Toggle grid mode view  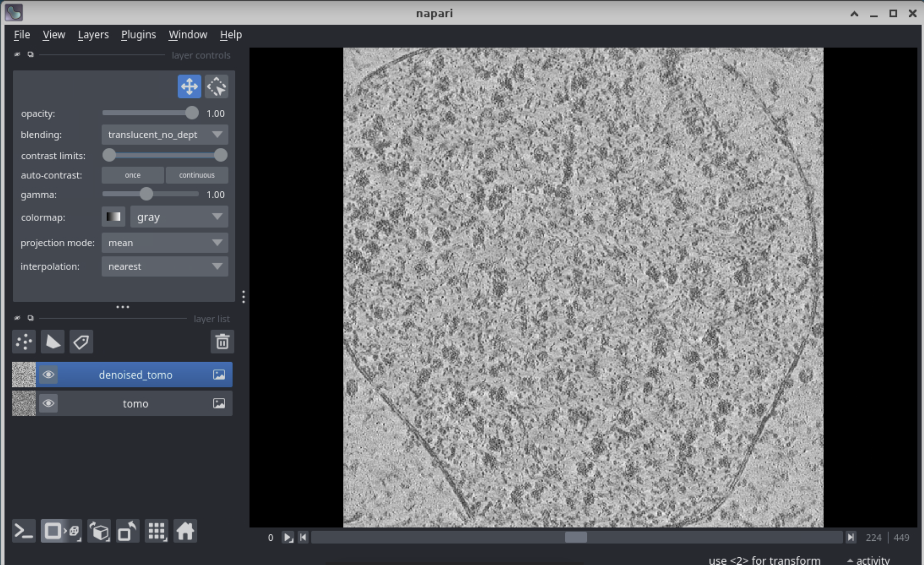tap(157, 531)
